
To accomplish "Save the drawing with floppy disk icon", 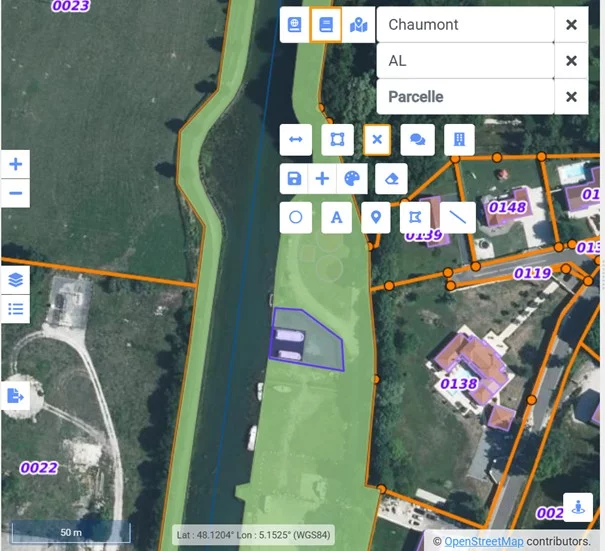I will coord(294,178).
